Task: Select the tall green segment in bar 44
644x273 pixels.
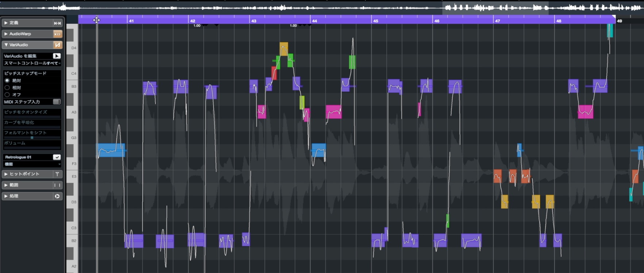Action: coord(352,62)
